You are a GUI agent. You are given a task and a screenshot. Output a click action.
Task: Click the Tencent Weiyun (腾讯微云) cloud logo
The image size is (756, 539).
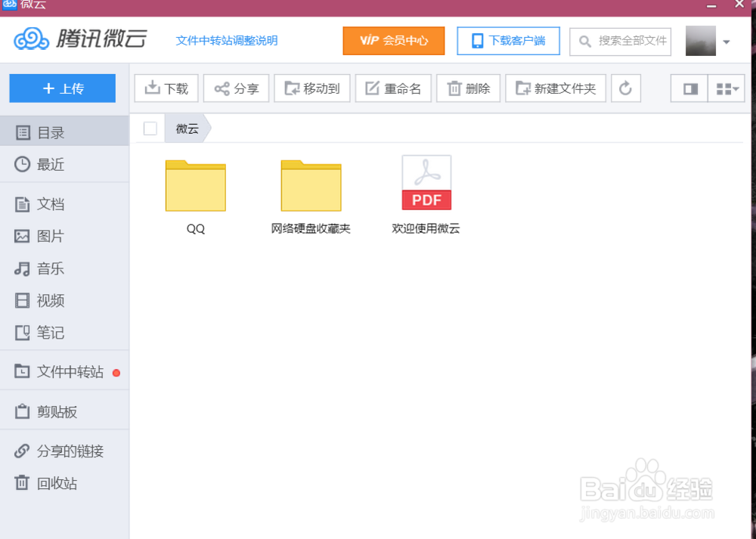pyautogui.click(x=80, y=39)
